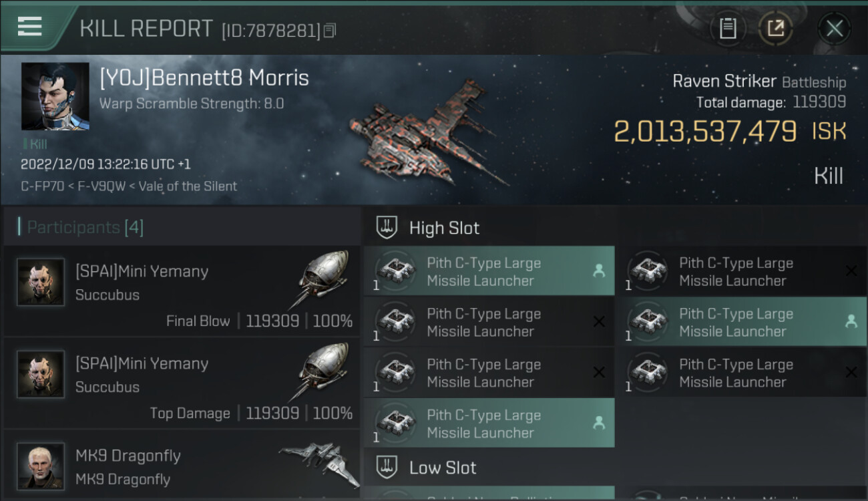
Task: Close the kill report window
Action: pos(834,28)
